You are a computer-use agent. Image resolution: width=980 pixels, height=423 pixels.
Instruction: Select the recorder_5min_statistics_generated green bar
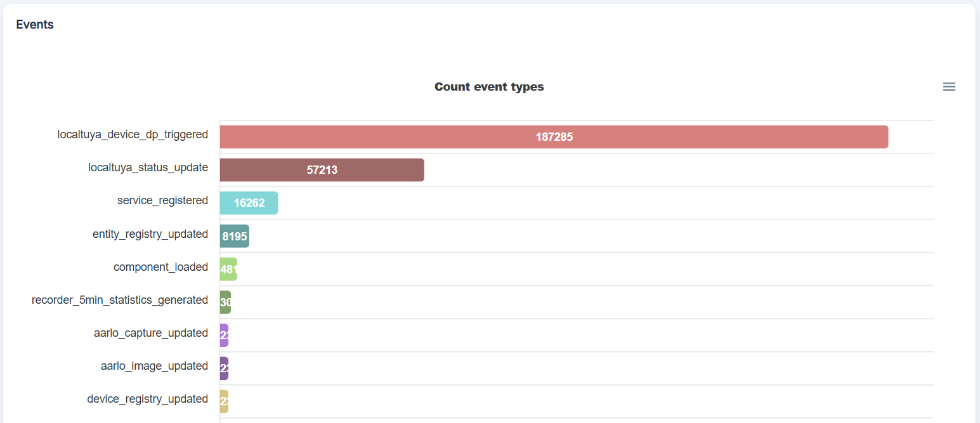click(225, 303)
